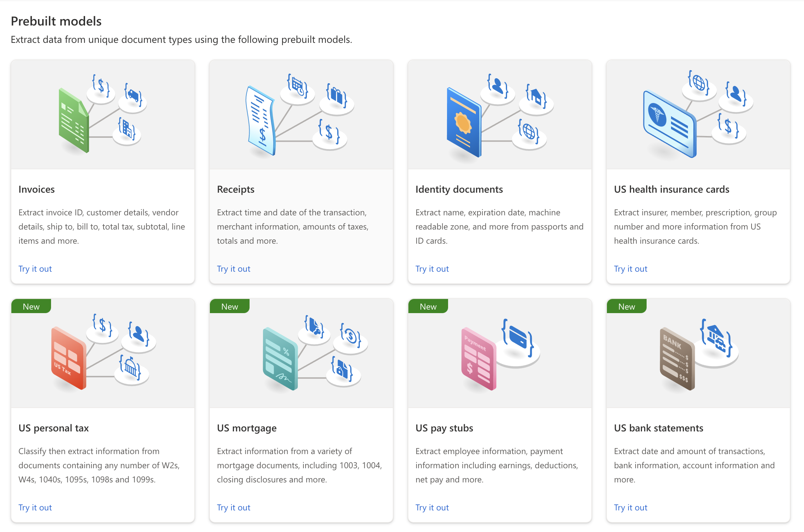Click the health insurance card icon

pyautogui.click(x=669, y=125)
